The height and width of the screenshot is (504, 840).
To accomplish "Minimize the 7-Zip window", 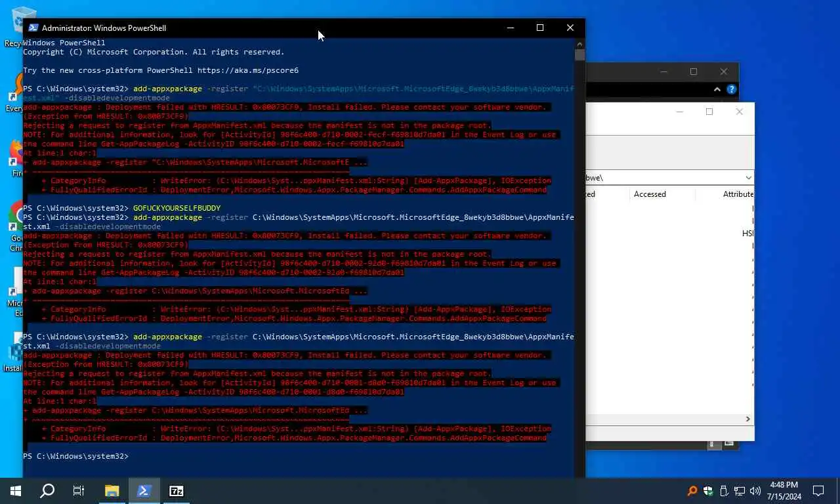I will tap(679, 112).
